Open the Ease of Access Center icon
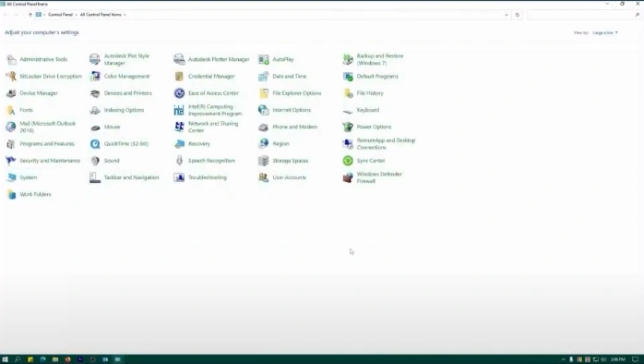The width and height of the screenshot is (644, 364). (179, 93)
